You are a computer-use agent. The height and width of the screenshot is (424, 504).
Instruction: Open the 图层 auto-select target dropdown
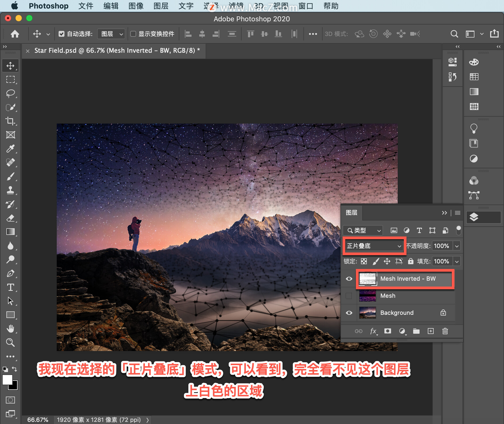tap(111, 34)
